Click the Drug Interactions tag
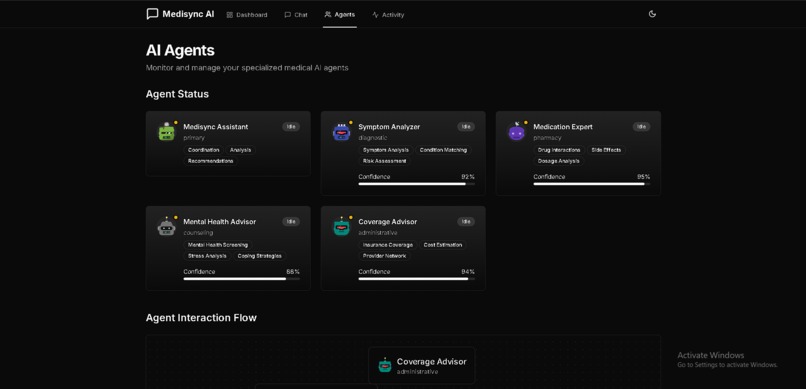 (x=559, y=150)
